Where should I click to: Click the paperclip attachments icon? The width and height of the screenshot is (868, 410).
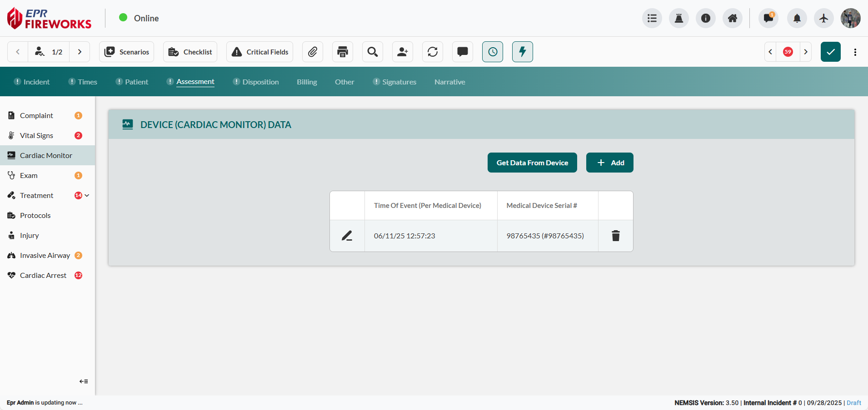[x=313, y=52]
